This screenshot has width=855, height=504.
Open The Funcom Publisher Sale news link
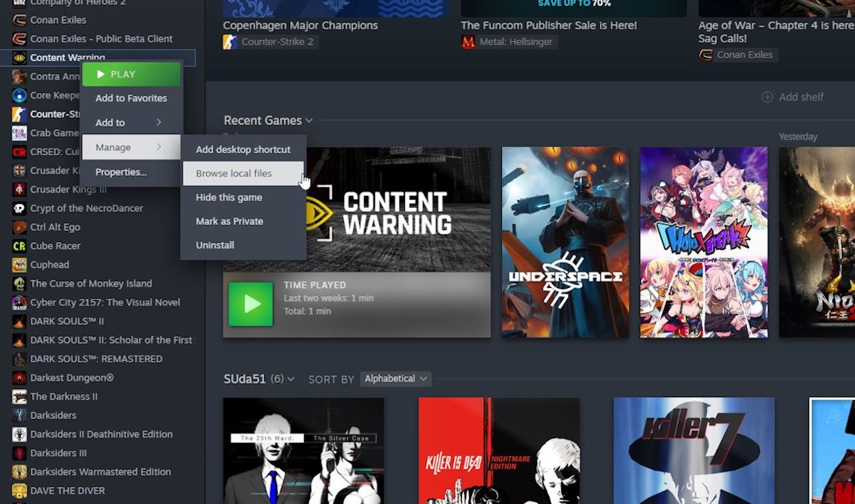(549, 25)
